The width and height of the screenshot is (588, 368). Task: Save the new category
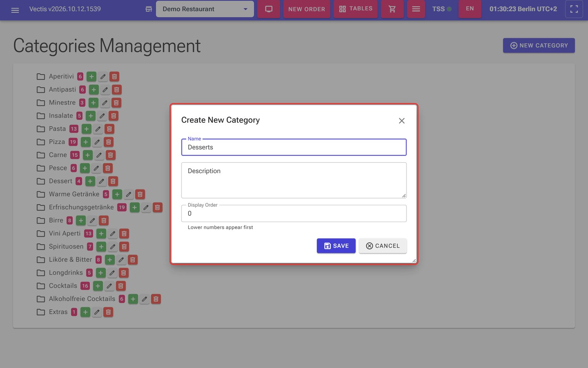click(336, 246)
